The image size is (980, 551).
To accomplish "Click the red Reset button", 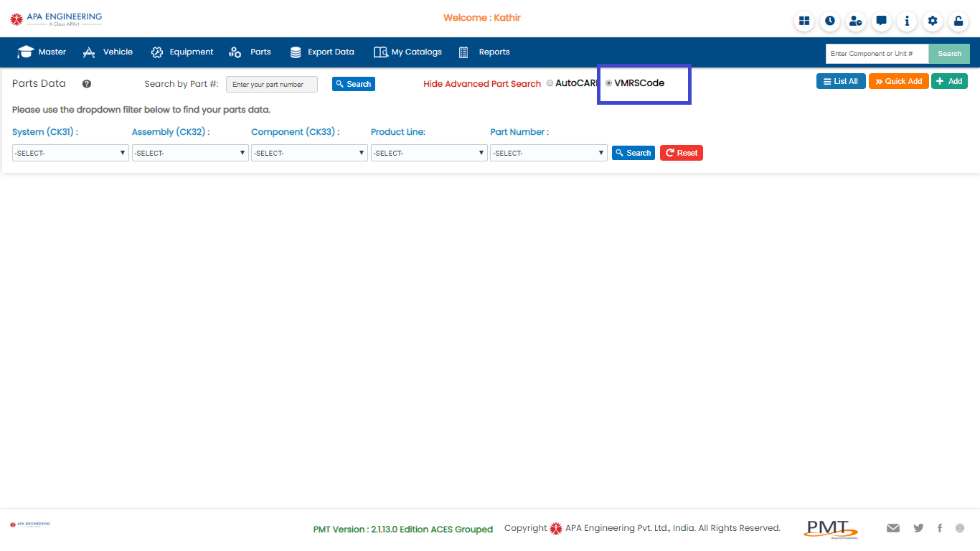I will coord(681,153).
